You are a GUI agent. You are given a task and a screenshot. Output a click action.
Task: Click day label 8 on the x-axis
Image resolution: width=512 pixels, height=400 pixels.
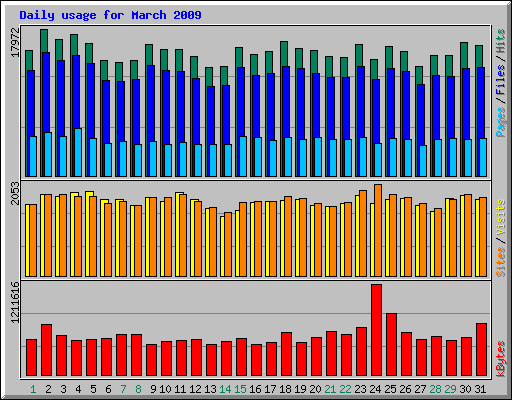coord(138,389)
